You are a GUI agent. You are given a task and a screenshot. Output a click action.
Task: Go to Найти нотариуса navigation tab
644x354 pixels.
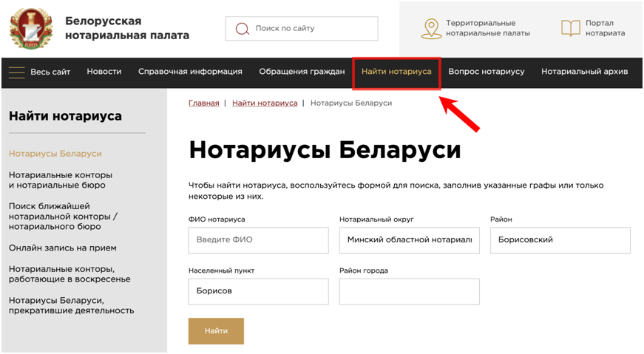396,72
